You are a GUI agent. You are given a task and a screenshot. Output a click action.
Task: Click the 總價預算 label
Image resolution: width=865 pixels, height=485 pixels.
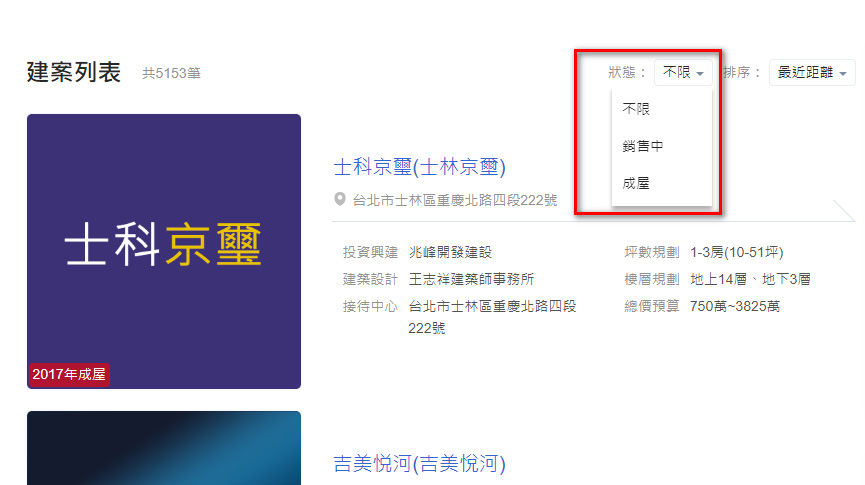tap(652, 306)
